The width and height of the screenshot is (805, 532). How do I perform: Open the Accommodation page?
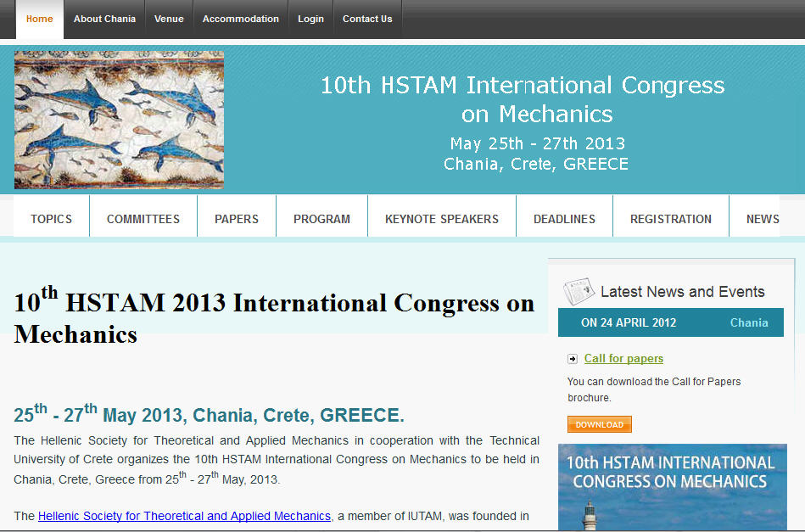(240, 19)
